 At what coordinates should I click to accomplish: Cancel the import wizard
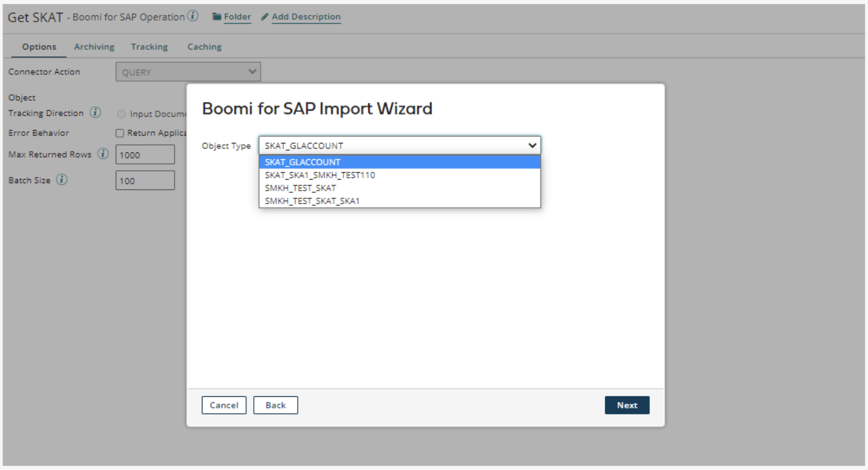coord(224,405)
